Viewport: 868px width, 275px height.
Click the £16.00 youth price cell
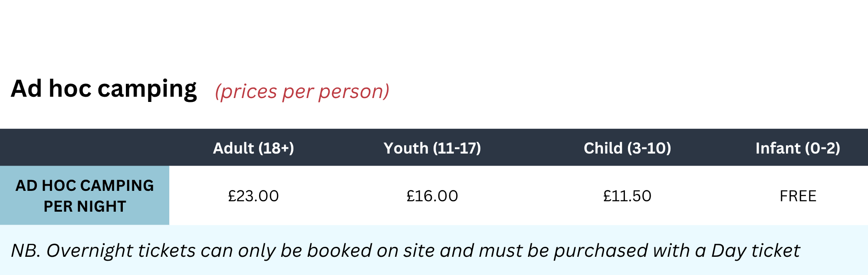432,196
